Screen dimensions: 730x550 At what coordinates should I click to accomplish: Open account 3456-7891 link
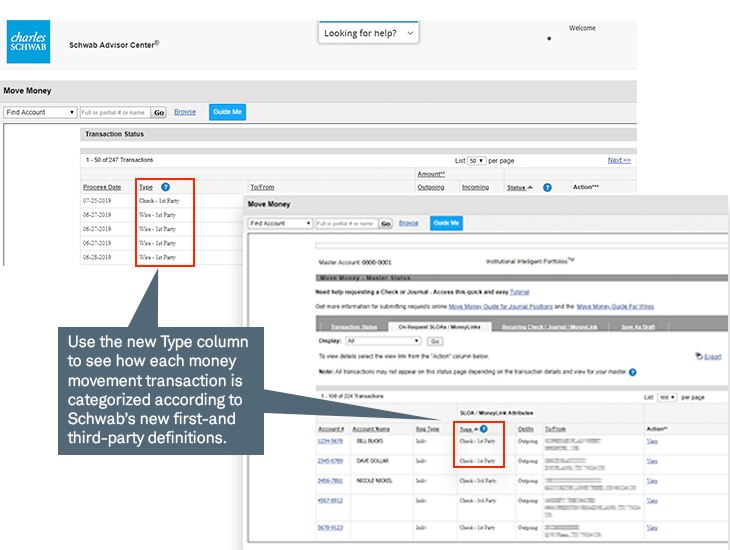[x=330, y=481]
